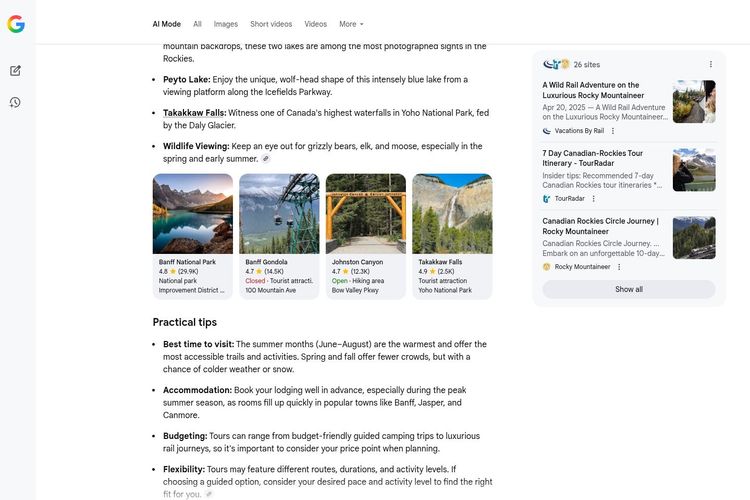Switch to the Images tab
The height and width of the screenshot is (500, 750).
[226, 24]
